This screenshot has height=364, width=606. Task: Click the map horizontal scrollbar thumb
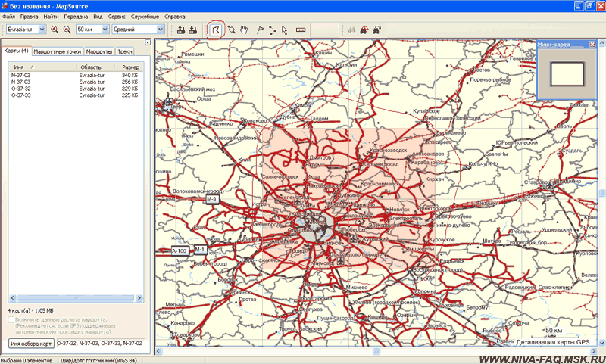(376, 351)
